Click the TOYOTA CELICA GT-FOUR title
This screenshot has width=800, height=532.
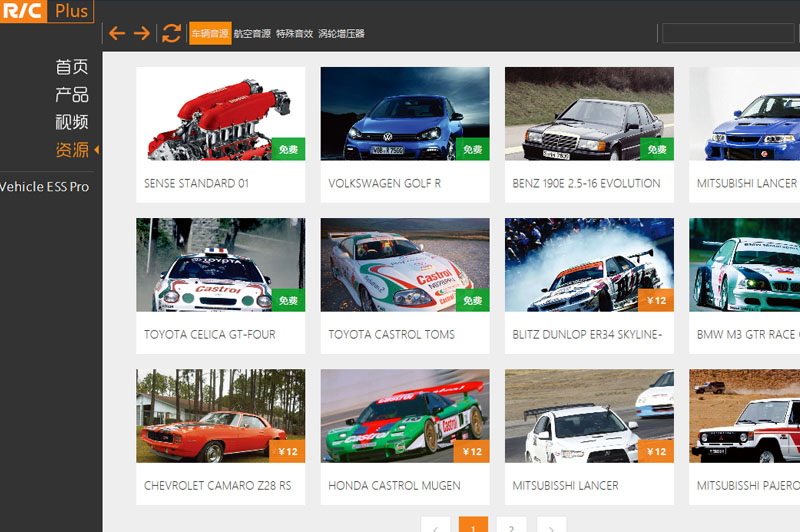coord(210,335)
